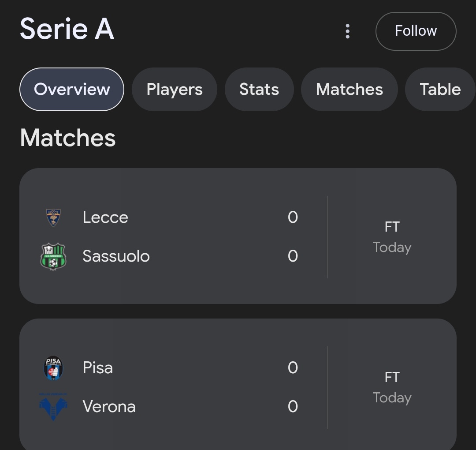Image resolution: width=476 pixels, height=450 pixels.
Task: Open FT status of Pisa vs Verona
Action: [392, 377]
